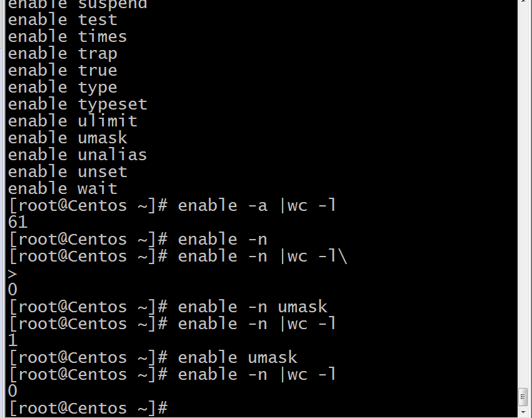Click the 'enable unset' output line
Viewport: 532px width, 418px height.
[x=68, y=172]
